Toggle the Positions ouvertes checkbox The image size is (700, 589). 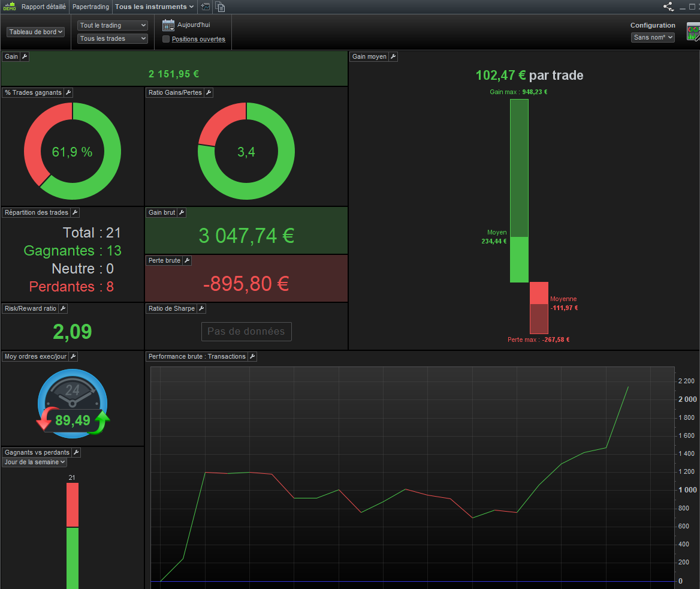(x=166, y=39)
